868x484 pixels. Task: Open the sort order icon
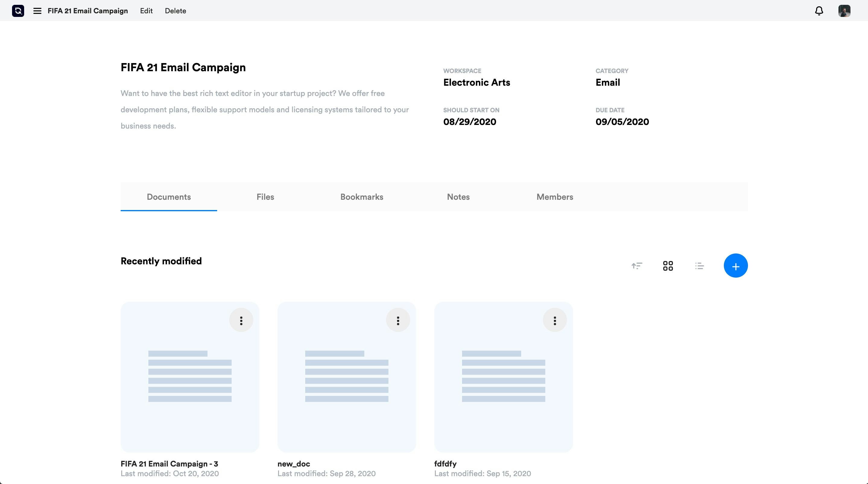637,266
